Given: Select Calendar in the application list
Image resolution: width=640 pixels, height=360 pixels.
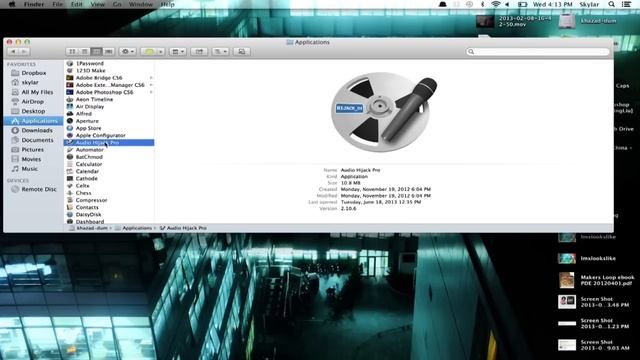Looking at the screenshot, I should [x=109, y=171].
